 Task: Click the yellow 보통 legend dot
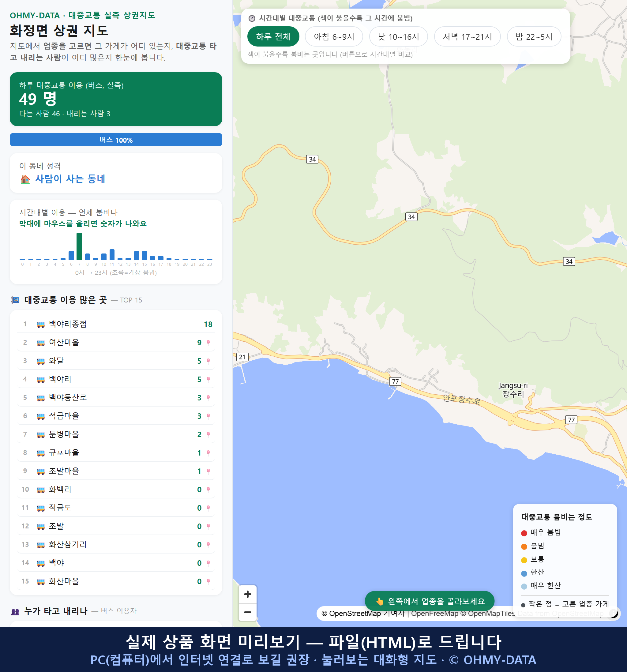524,560
